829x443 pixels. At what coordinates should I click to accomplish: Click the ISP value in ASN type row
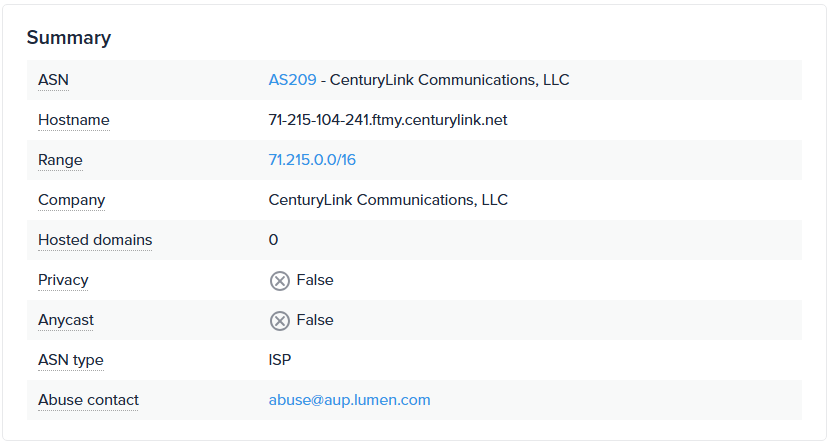[280, 360]
